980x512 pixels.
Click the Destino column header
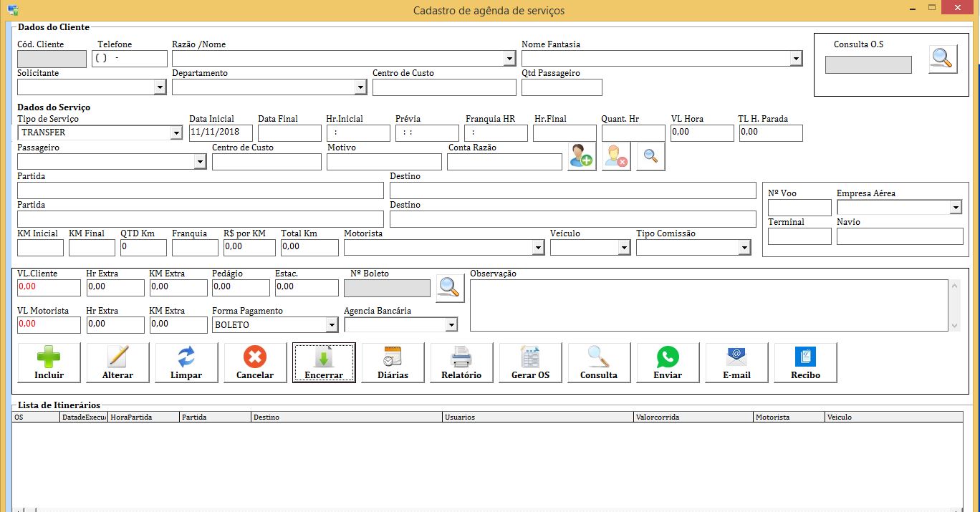346,417
